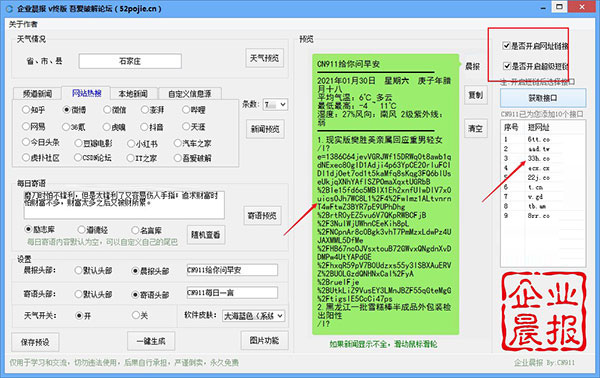
Task: Select the 豆瓣电影 radio button
Action: pyautogui.click(x=93, y=143)
